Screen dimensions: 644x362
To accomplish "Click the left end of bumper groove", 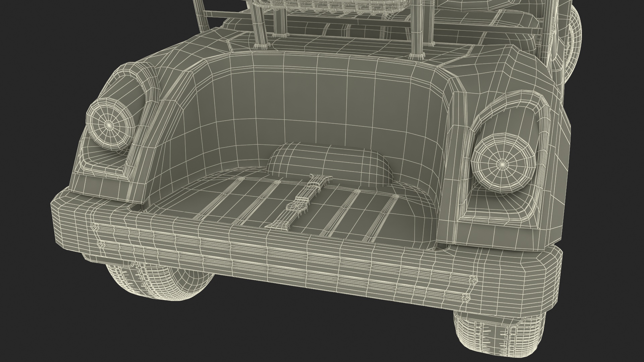I will [x=96, y=227].
